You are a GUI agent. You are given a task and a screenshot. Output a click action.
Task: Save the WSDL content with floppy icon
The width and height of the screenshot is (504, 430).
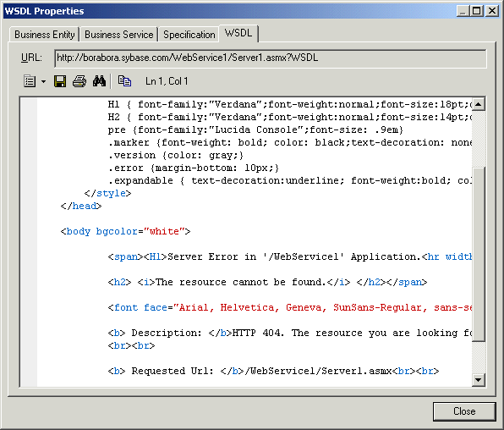pos(60,81)
